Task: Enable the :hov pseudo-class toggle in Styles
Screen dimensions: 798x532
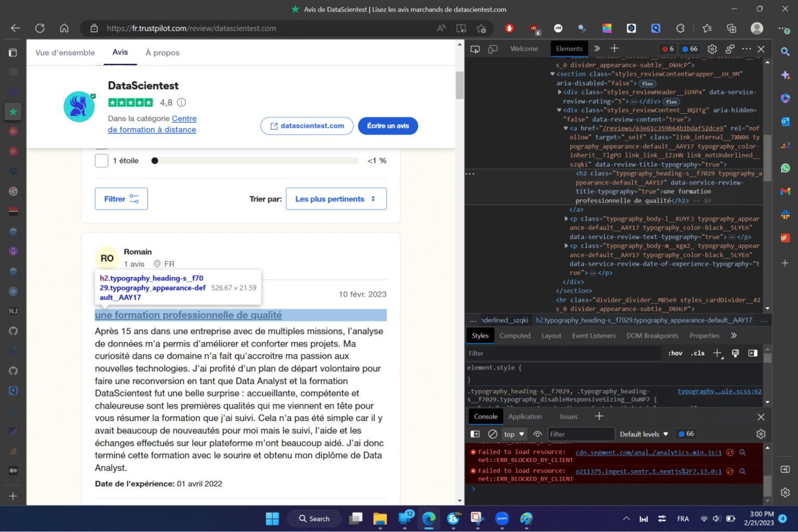Action: (x=674, y=353)
